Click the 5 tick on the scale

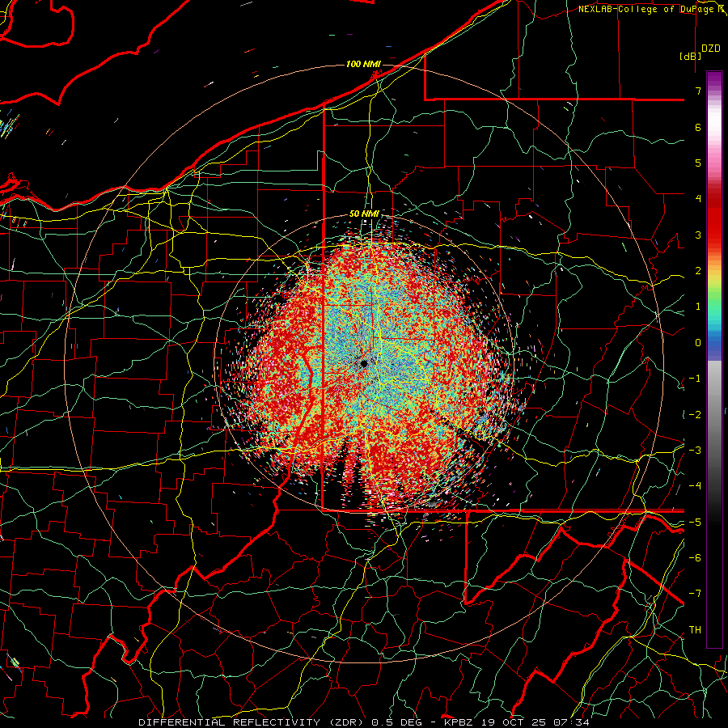pyautogui.click(x=698, y=163)
